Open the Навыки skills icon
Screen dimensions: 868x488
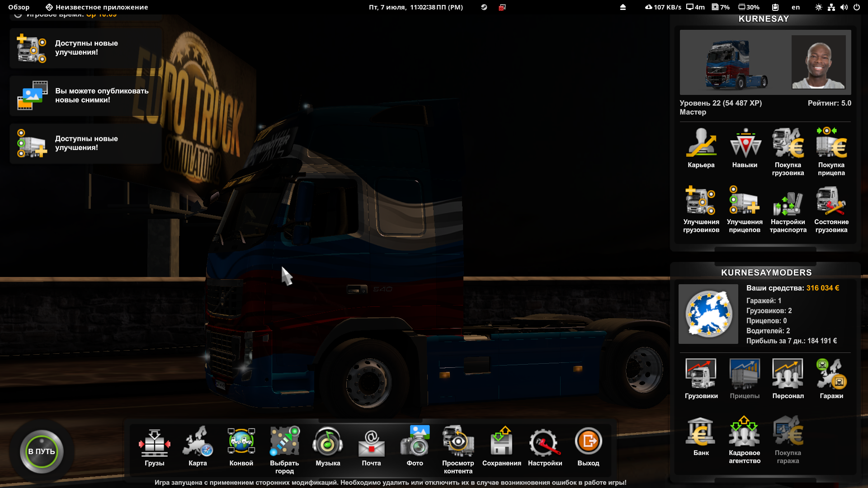(745, 143)
